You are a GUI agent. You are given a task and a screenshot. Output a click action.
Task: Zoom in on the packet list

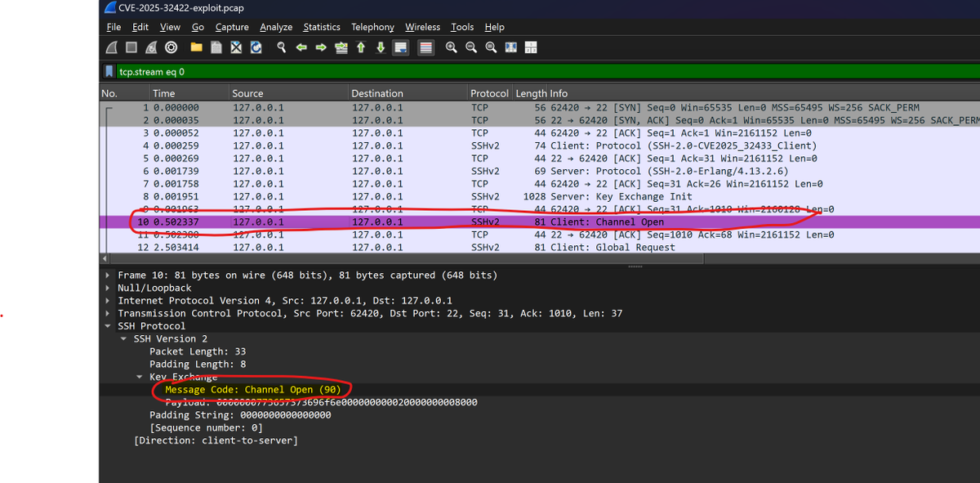tap(450, 47)
